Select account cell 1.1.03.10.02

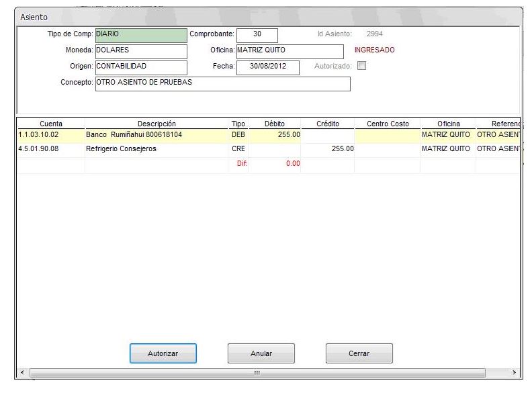coord(51,135)
